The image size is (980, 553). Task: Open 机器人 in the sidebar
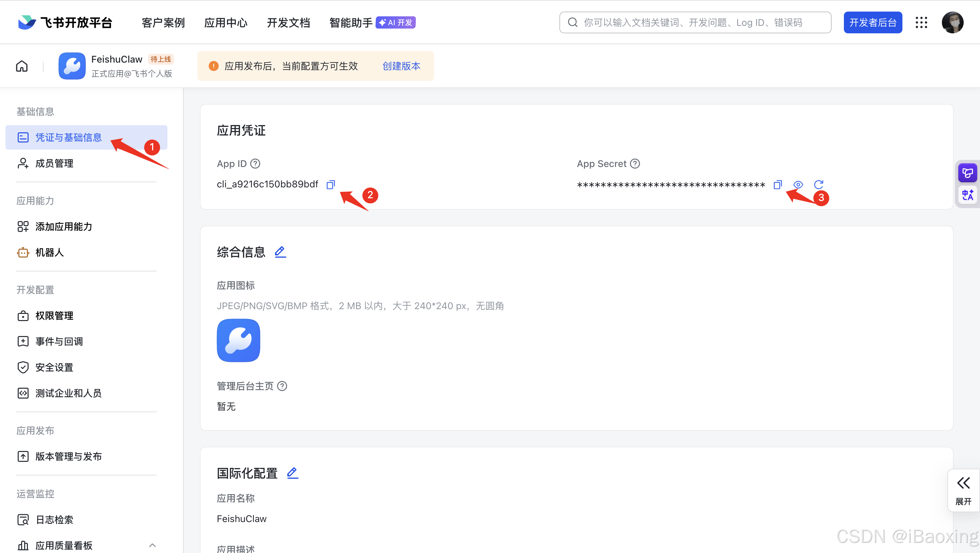pyautogui.click(x=49, y=252)
